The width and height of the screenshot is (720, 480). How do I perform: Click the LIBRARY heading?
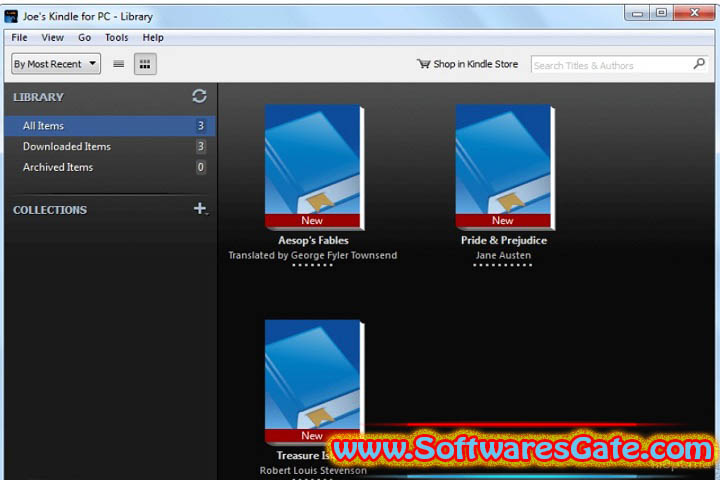[x=38, y=97]
